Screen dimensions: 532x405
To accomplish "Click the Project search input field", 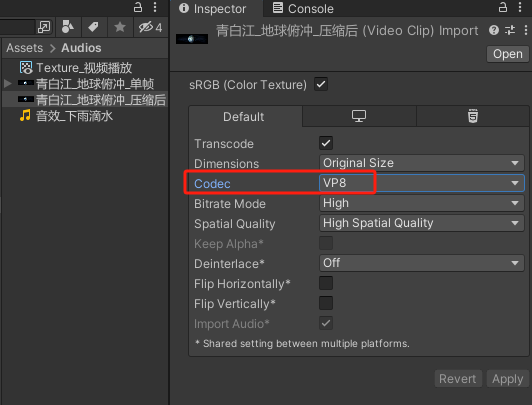I will click(x=18, y=27).
